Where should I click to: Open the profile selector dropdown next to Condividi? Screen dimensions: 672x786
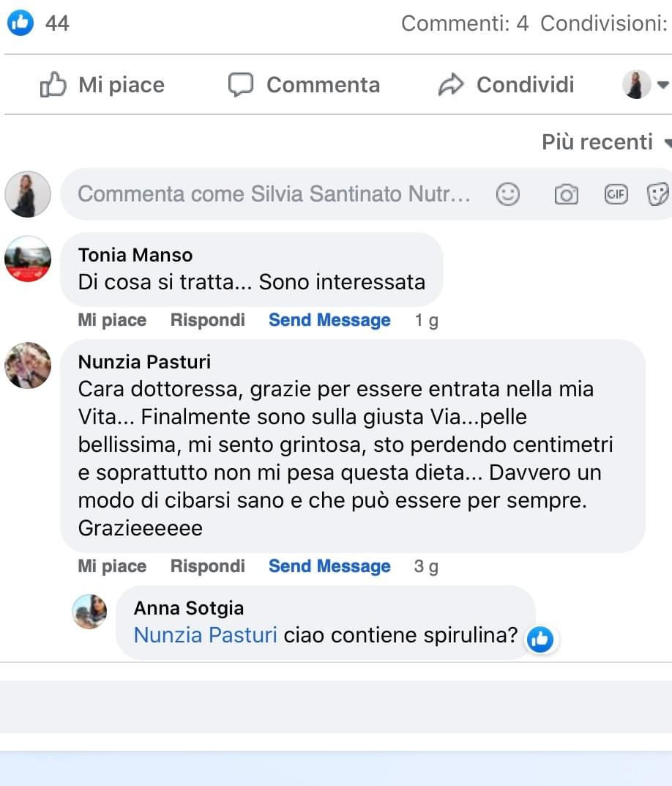click(645, 85)
